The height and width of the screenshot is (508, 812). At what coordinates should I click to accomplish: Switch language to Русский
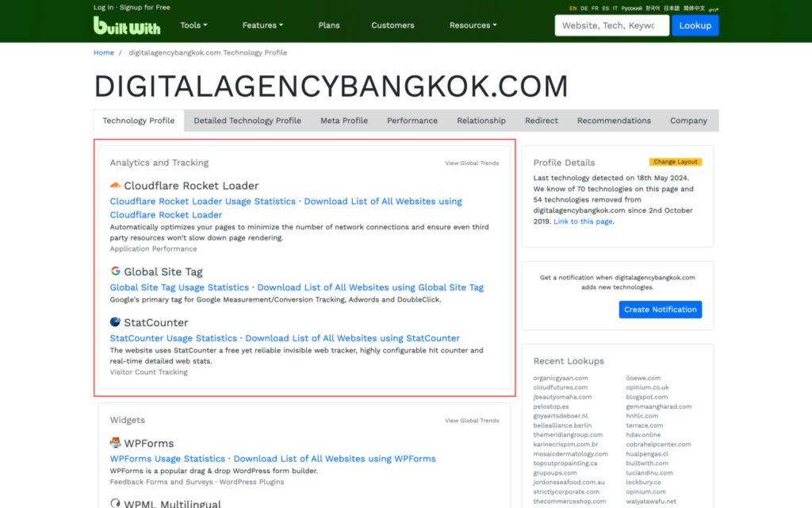(x=631, y=8)
